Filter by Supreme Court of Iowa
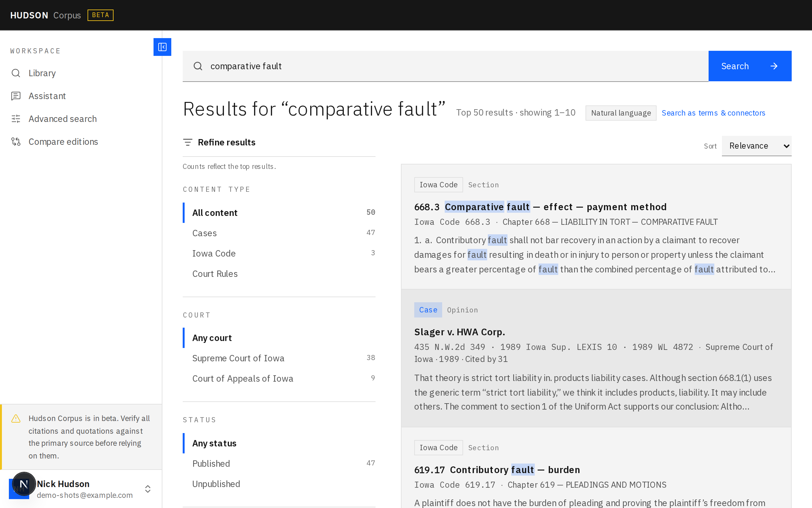 [279, 358]
